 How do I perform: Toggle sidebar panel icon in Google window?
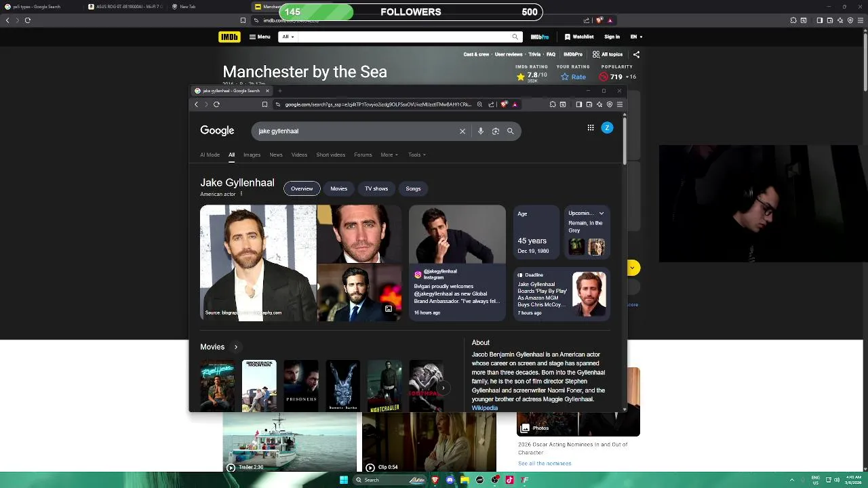click(x=578, y=104)
